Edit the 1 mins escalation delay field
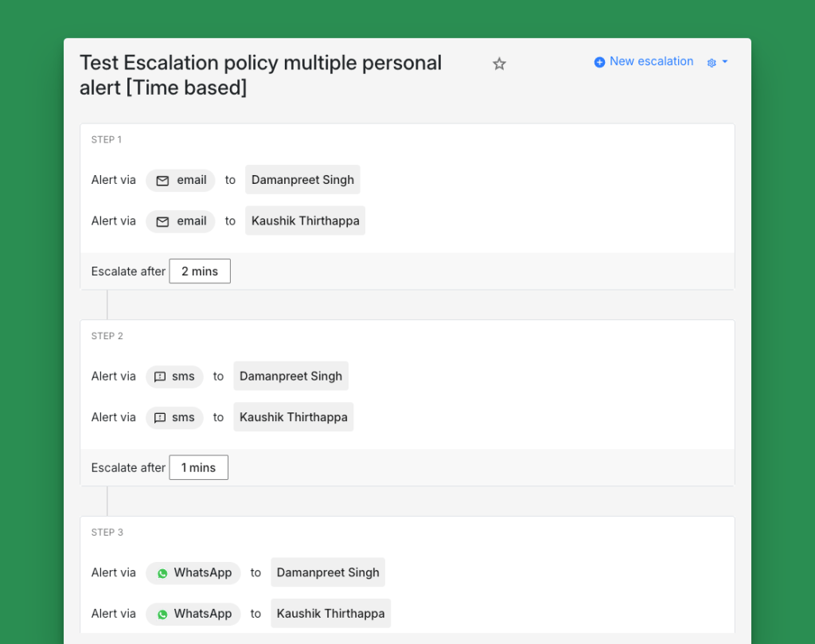 [x=198, y=468]
